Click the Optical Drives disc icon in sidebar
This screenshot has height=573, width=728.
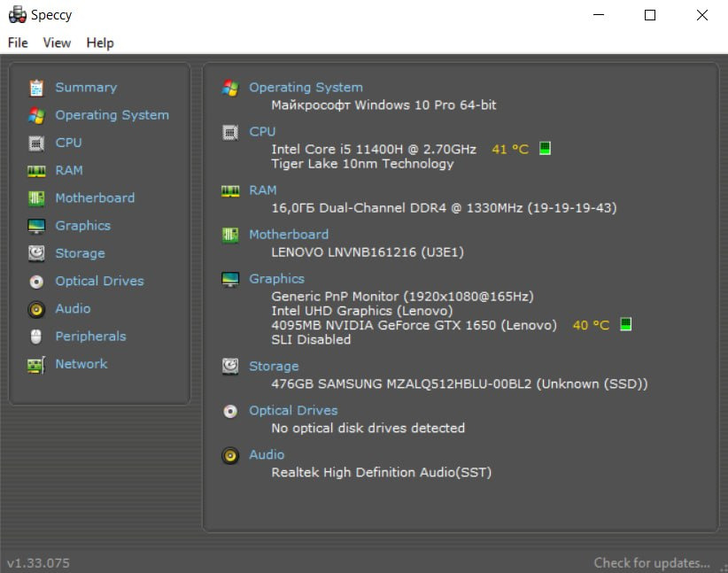36,281
